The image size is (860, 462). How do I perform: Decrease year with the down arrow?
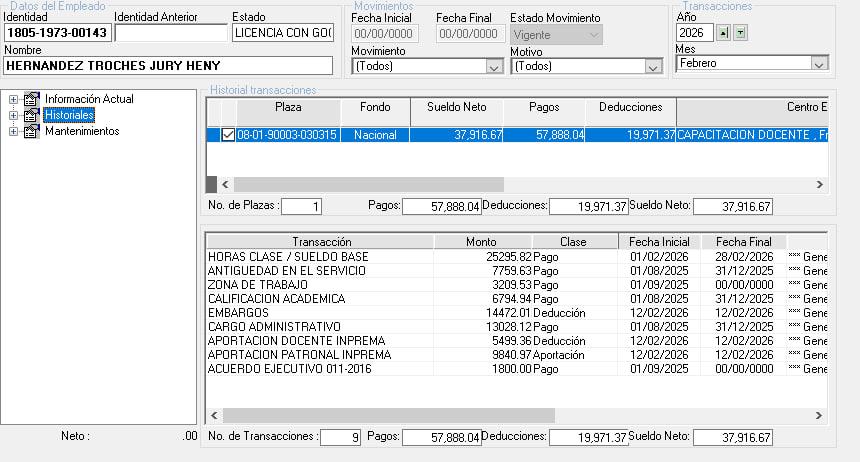coord(740,33)
